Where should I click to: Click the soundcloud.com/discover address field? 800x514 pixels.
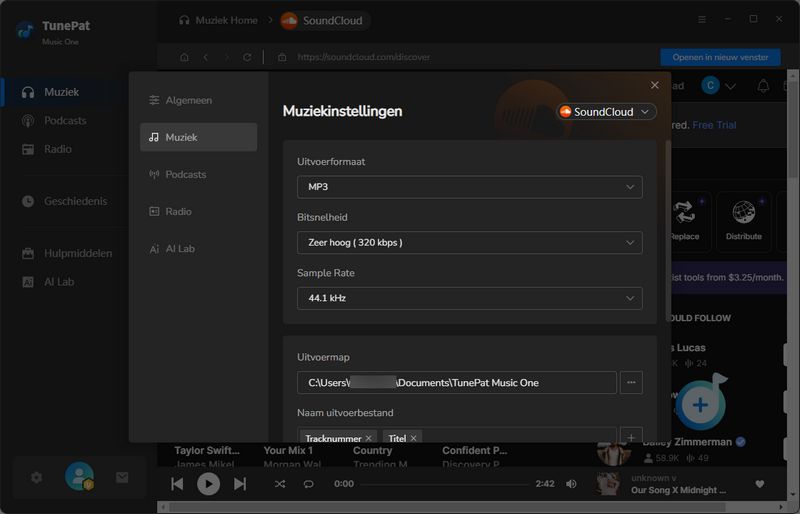click(x=363, y=57)
